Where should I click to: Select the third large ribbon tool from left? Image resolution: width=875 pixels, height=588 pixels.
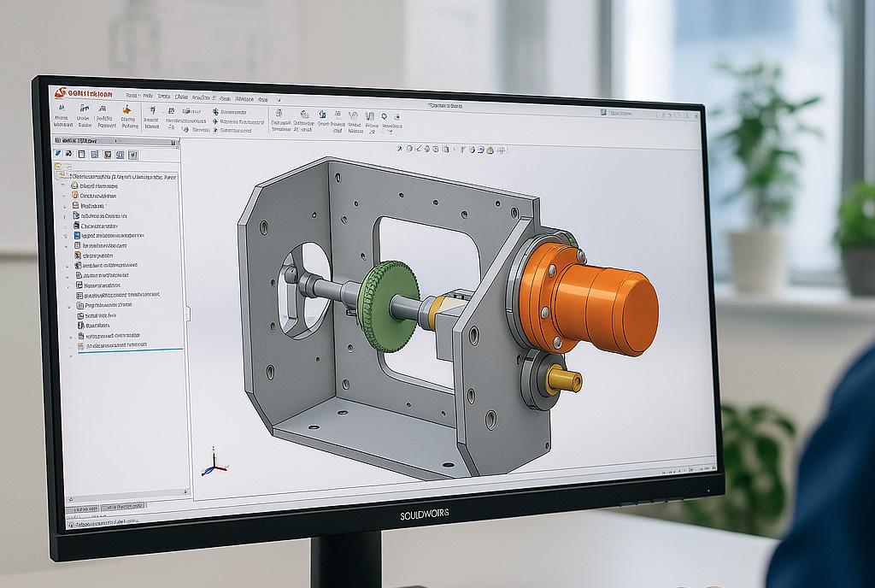pos(106,118)
